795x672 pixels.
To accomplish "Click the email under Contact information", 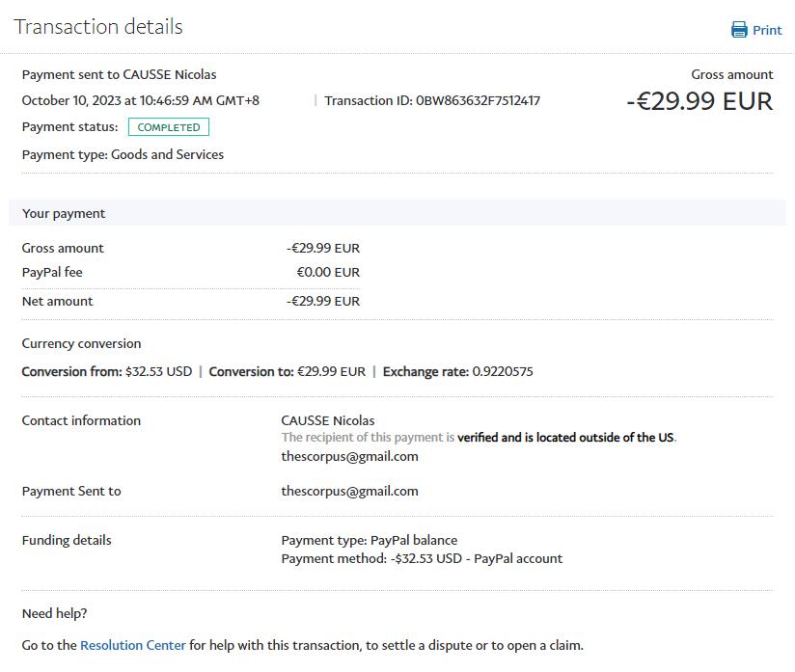I will coord(349,456).
